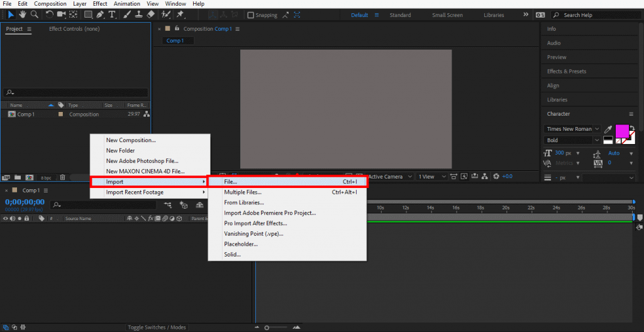Click the magenta fill color swatch
Screen dimensions: 644x332
click(622, 131)
